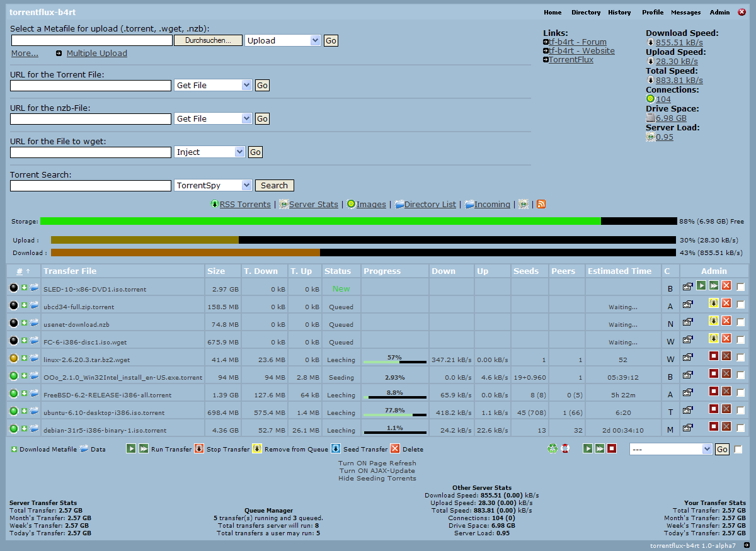
Task: Select the checkbox for FC-6-i386-disc1.iso.wget
Action: [x=740, y=340]
